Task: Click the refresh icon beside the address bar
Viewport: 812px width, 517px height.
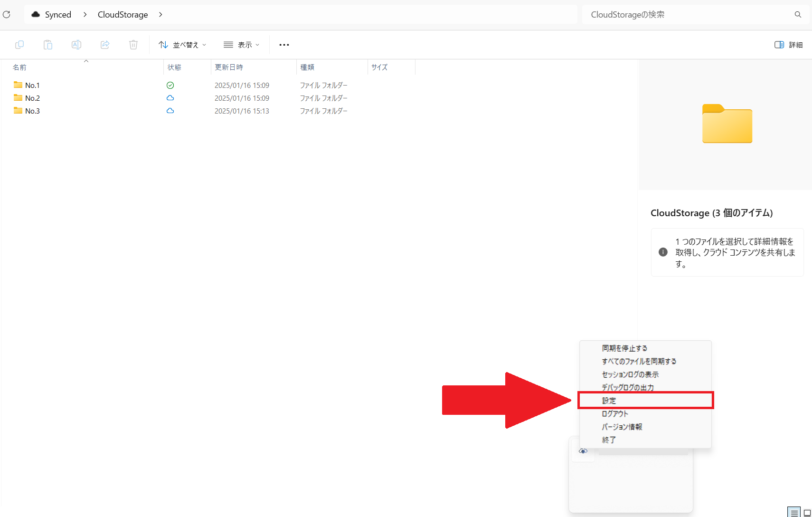Action: tap(7, 15)
